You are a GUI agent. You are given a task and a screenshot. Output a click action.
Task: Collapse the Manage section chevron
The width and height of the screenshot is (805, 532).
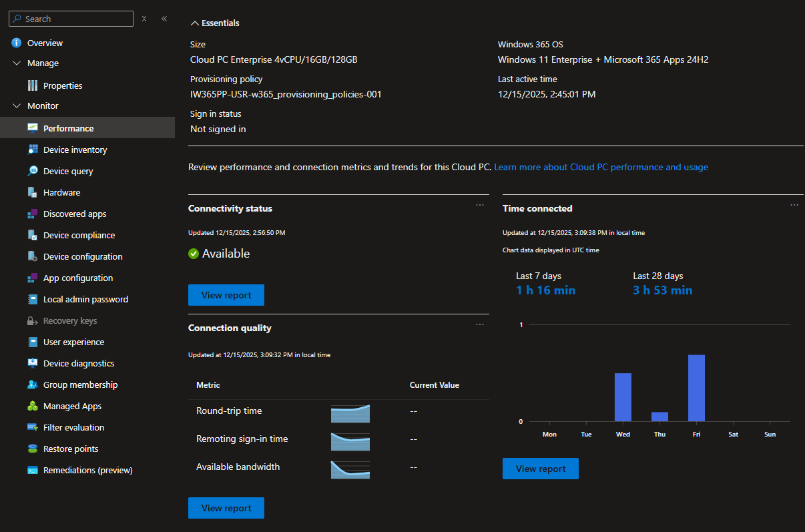coord(17,63)
